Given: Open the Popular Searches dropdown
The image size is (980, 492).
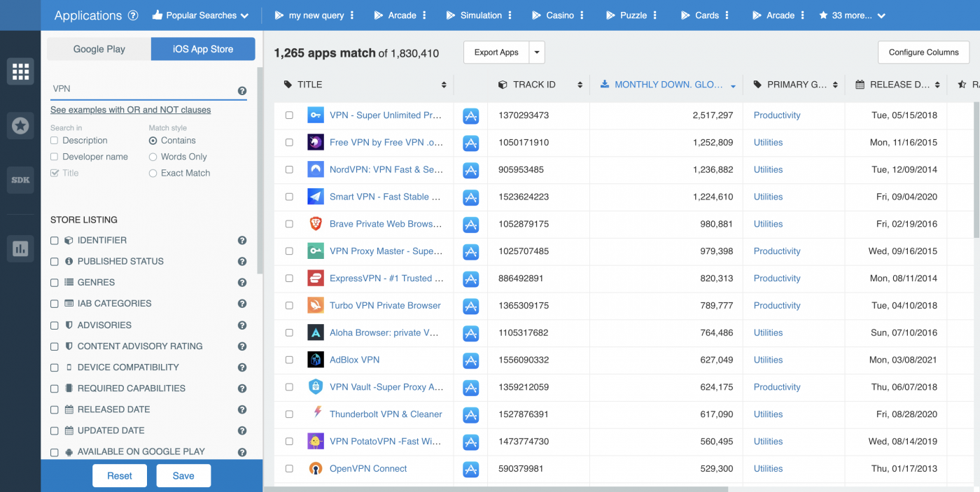Looking at the screenshot, I should pos(201,15).
